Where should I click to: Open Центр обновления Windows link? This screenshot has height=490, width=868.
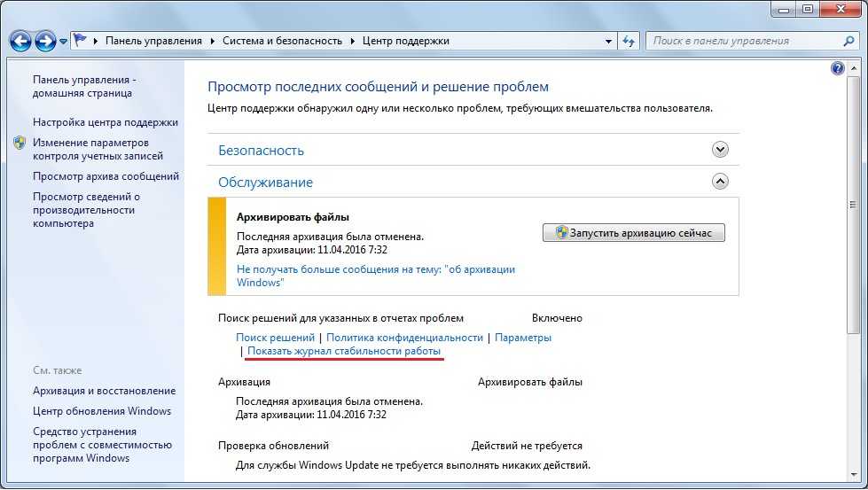(102, 411)
